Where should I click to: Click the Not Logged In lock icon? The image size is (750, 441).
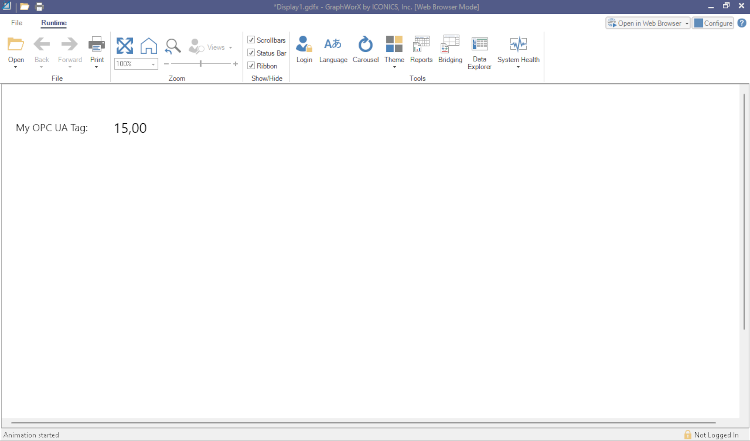687,434
